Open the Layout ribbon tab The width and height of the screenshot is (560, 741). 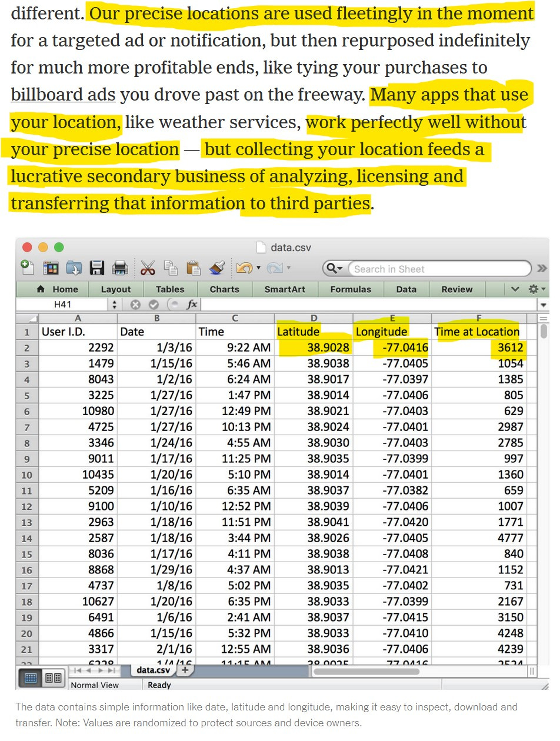click(116, 289)
